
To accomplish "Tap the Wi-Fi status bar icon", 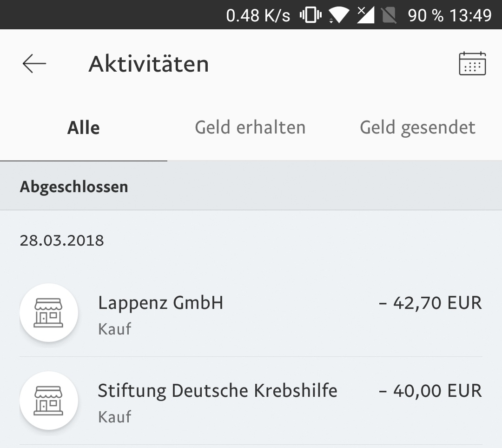I will [x=339, y=15].
